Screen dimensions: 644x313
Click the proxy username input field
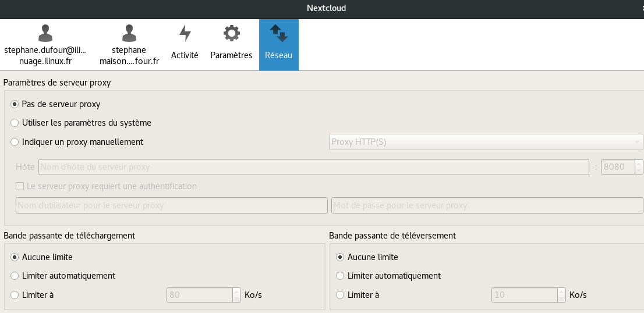pyautogui.click(x=171, y=205)
